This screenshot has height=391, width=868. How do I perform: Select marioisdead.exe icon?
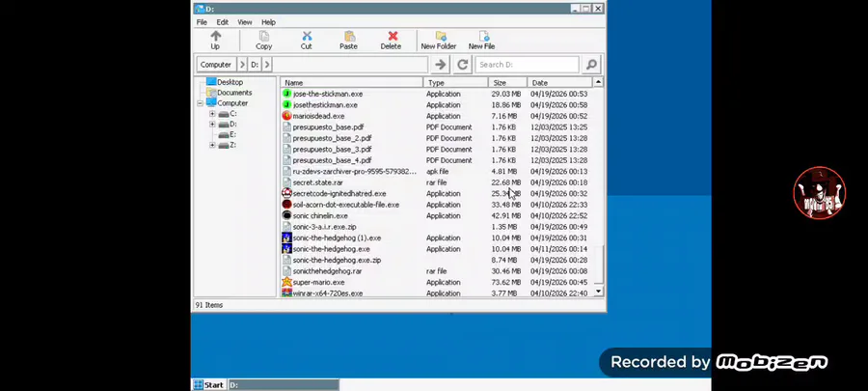(x=286, y=116)
